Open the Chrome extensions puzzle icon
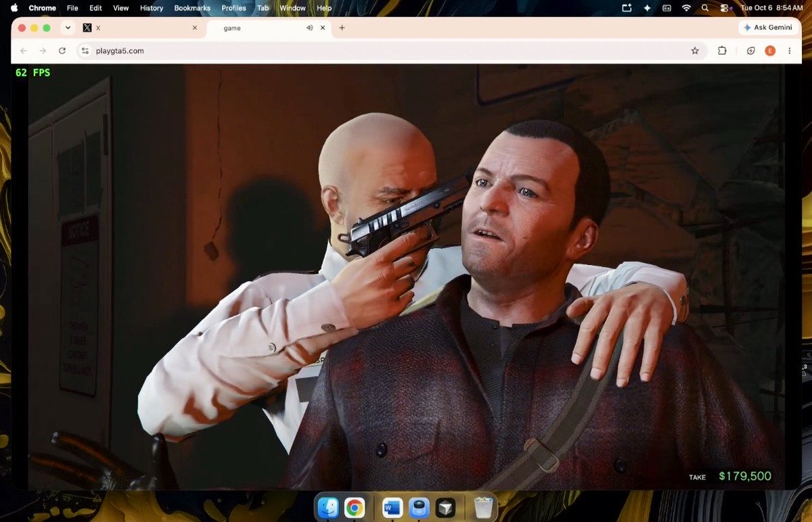The height and width of the screenshot is (522, 812). click(x=722, y=51)
